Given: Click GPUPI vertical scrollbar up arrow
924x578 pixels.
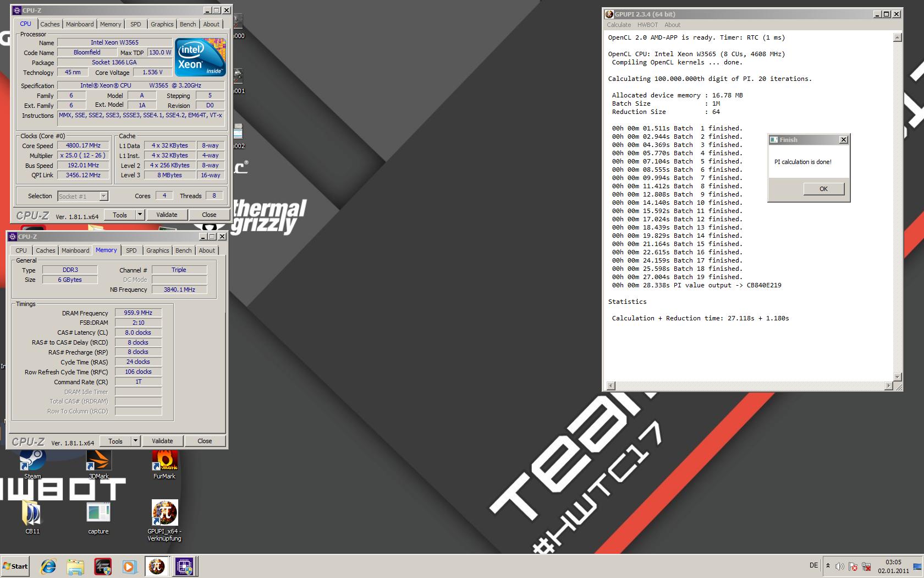Looking at the screenshot, I should (x=898, y=38).
